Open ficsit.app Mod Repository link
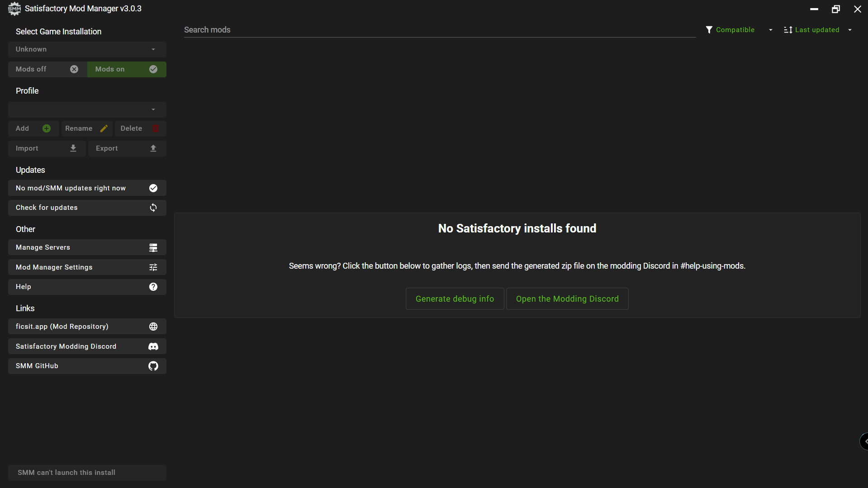The height and width of the screenshot is (488, 868). pos(87,327)
